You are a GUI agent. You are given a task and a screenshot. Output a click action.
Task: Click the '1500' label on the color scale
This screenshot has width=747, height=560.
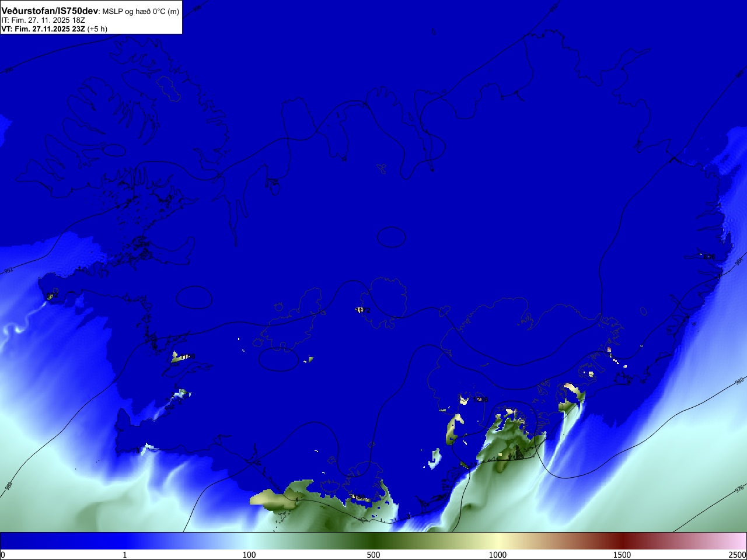622,555
